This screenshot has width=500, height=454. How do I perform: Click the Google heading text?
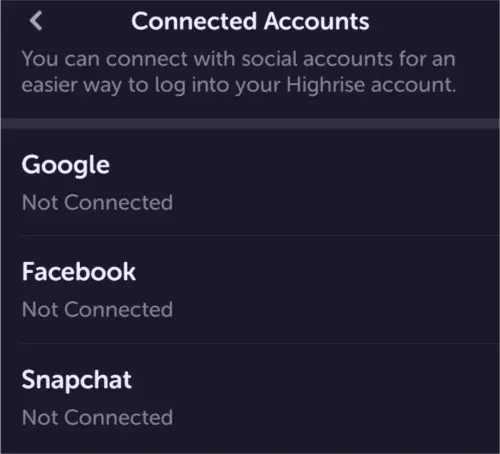coord(66,165)
